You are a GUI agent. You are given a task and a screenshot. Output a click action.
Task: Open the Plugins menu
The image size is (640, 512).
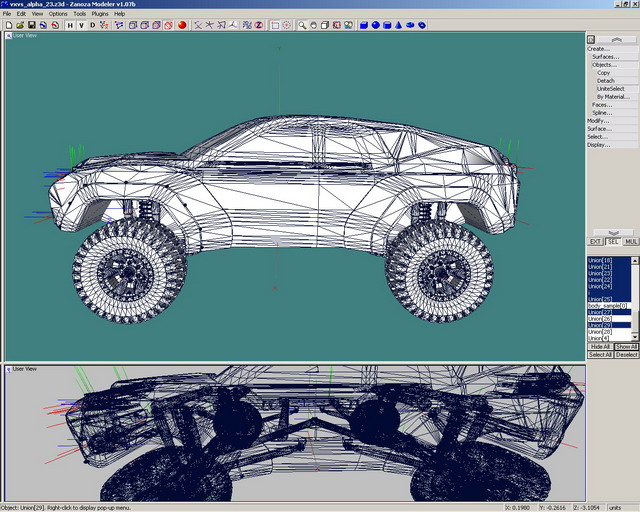[x=100, y=14]
